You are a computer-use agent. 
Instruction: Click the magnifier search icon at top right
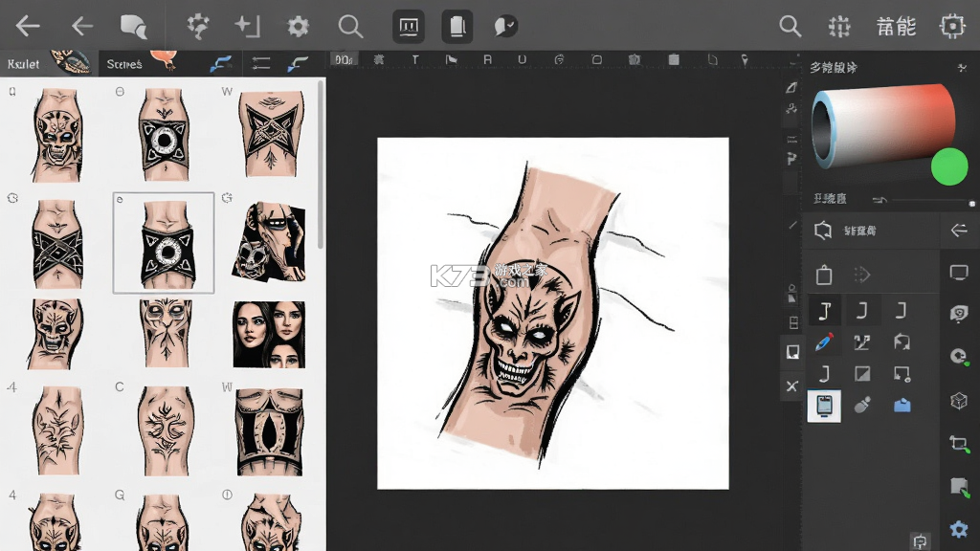point(790,26)
